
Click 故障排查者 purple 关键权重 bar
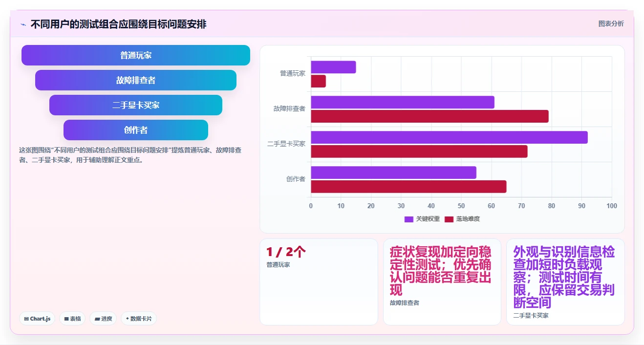(x=403, y=102)
